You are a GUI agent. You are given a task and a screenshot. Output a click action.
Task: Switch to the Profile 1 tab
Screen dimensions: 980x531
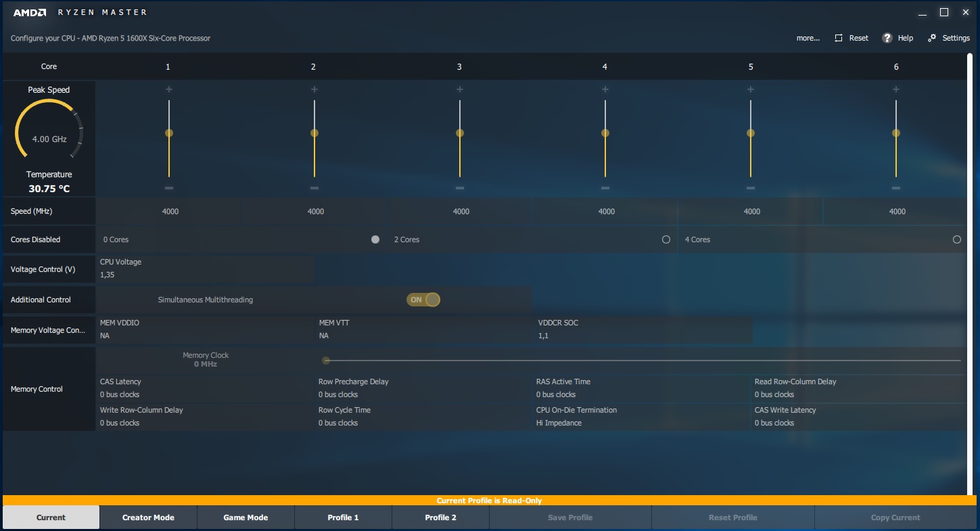coord(343,517)
